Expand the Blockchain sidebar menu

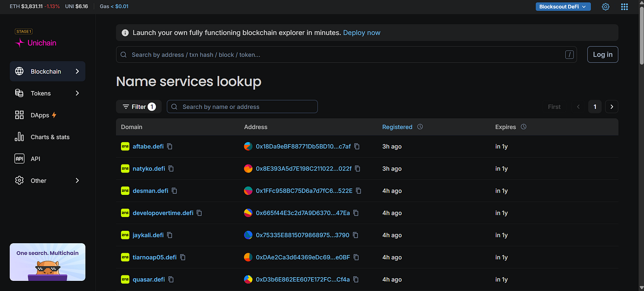tap(47, 71)
